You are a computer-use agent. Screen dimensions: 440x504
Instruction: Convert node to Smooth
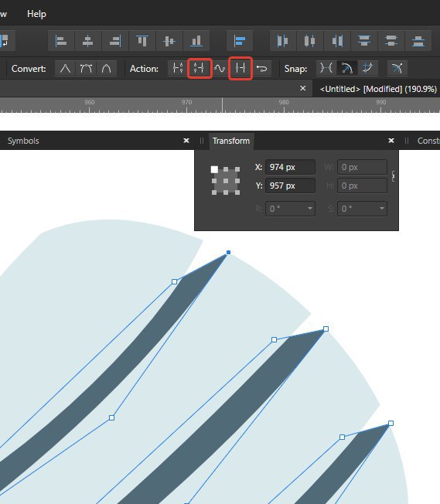(86, 69)
